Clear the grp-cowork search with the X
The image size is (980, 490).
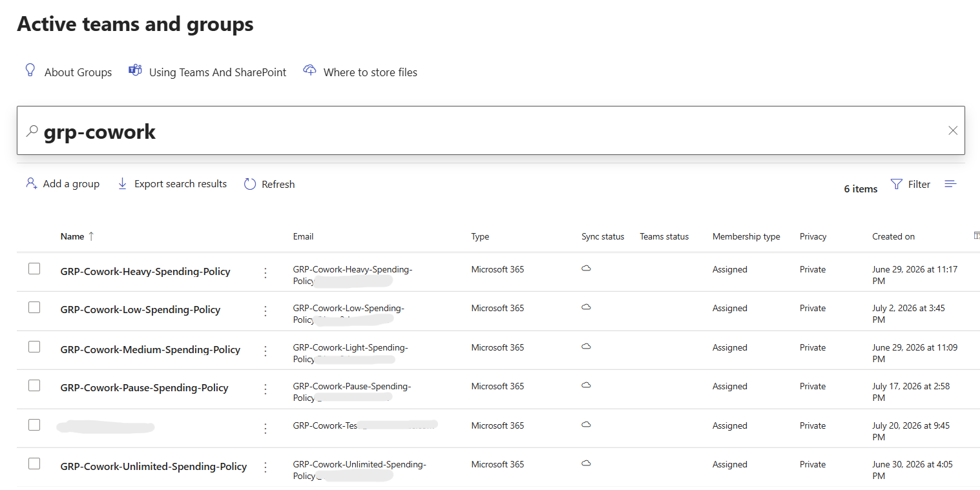[x=953, y=130]
